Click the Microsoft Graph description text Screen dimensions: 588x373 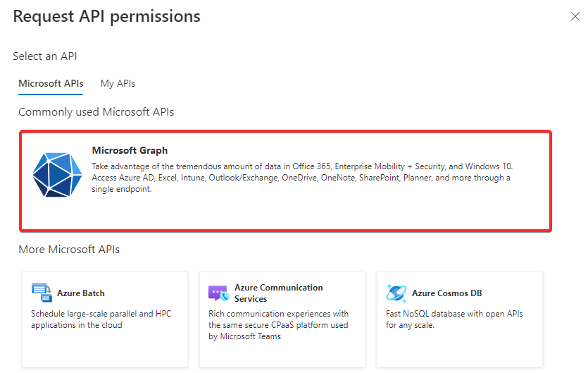(x=302, y=178)
